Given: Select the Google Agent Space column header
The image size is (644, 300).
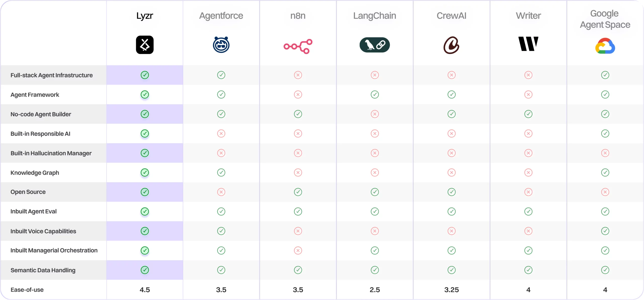Looking at the screenshot, I should pos(605,19).
